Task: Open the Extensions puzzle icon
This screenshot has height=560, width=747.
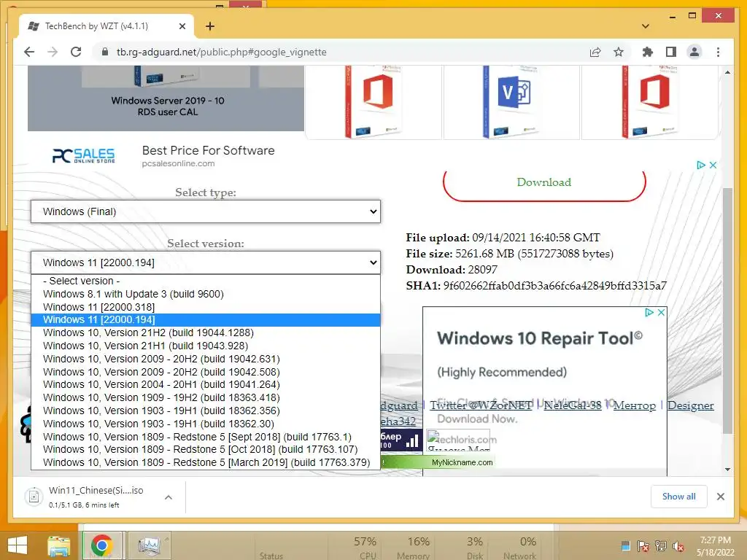Action: [x=648, y=52]
